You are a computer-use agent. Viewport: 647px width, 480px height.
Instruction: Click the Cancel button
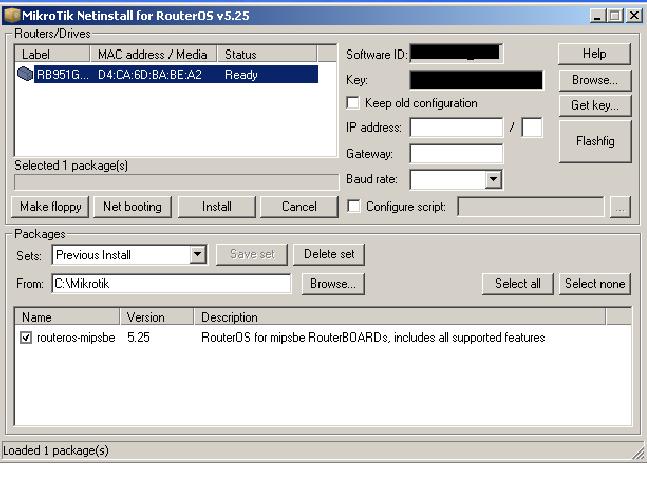[x=299, y=207]
